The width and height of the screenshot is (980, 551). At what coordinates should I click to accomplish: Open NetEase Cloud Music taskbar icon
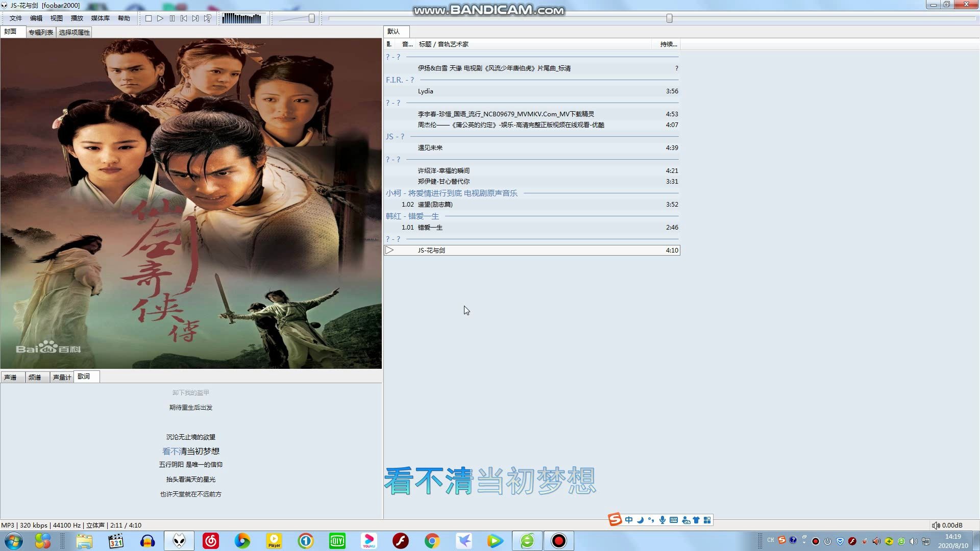tap(211, 541)
